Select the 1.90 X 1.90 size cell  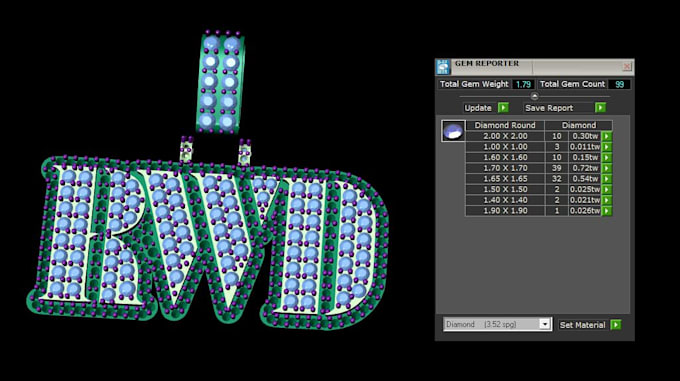(x=505, y=211)
